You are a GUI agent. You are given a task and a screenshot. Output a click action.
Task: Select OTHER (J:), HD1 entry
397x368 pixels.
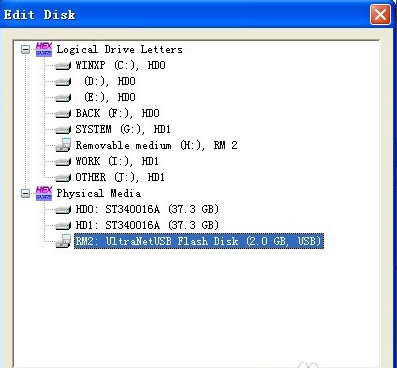120,177
